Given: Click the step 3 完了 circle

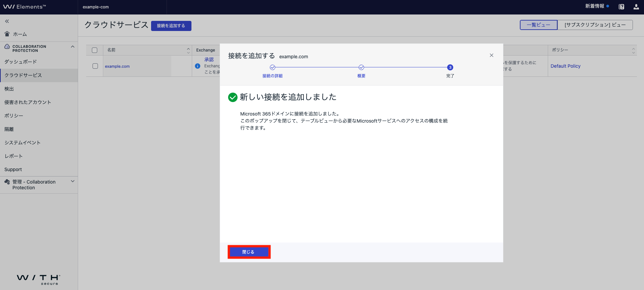Looking at the screenshot, I should 450,67.
